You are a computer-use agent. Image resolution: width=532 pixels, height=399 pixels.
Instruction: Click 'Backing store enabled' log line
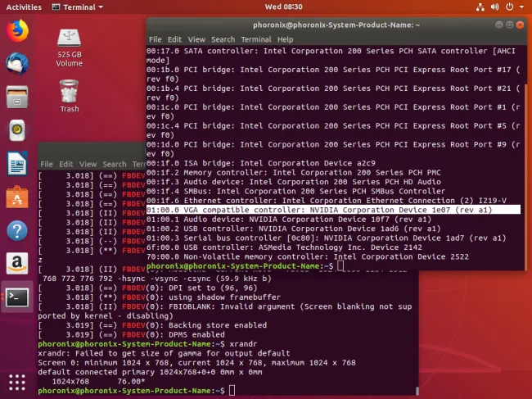pos(152,325)
